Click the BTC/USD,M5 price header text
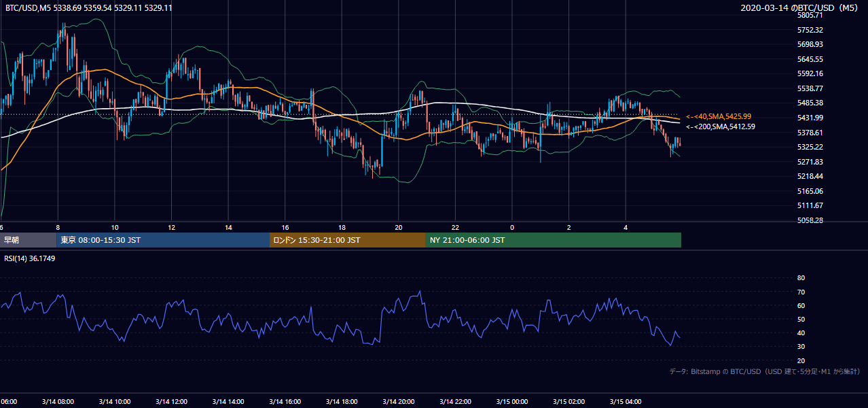 [x=88, y=7]
